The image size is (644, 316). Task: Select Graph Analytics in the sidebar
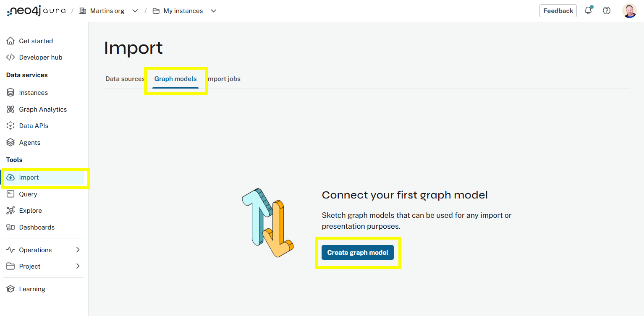(x=43, y=109)
